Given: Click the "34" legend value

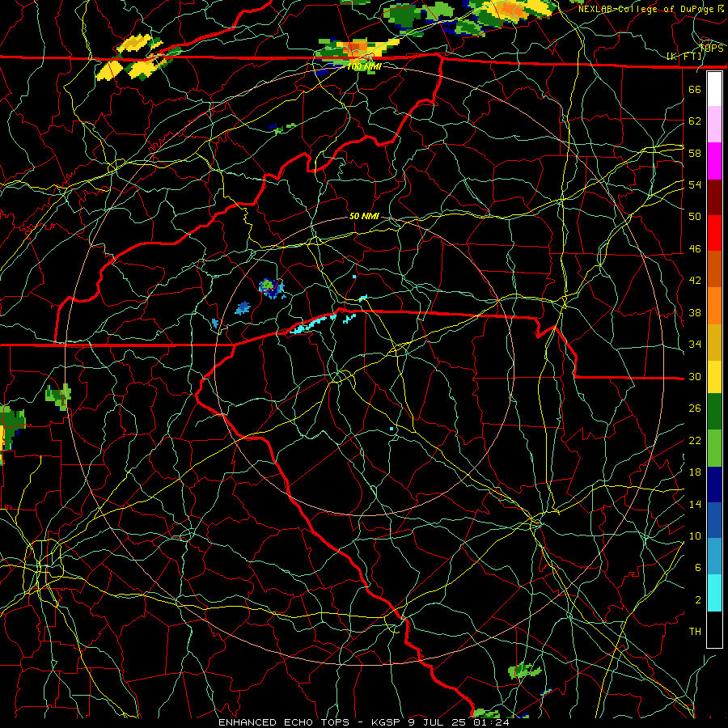Looking at the screenshot, I should tap(695, 345).
